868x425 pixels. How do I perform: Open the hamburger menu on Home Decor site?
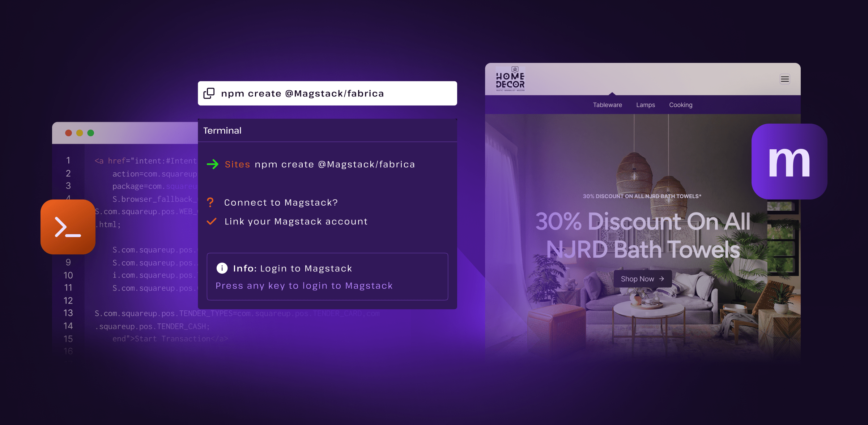coord(784,79)
